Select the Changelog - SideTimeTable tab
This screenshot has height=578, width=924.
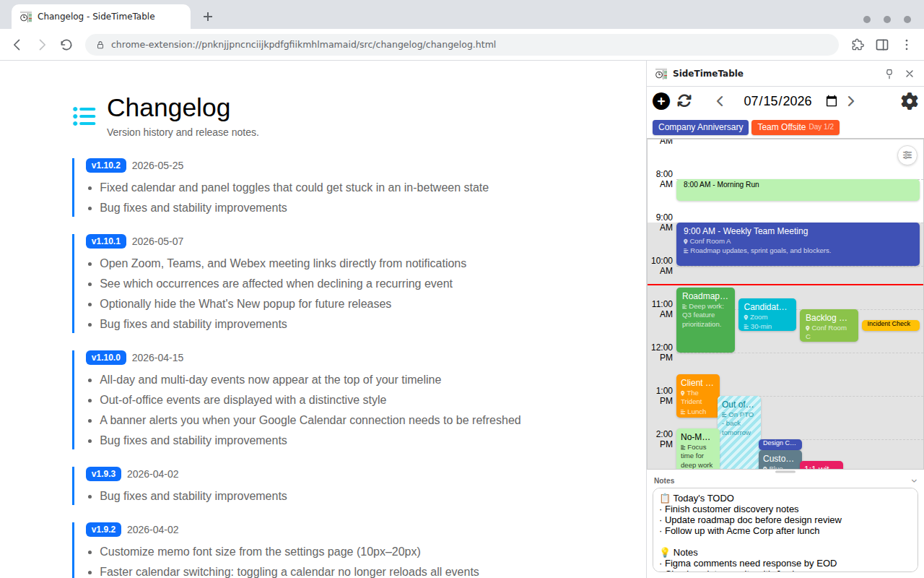[x=101, y=16]
